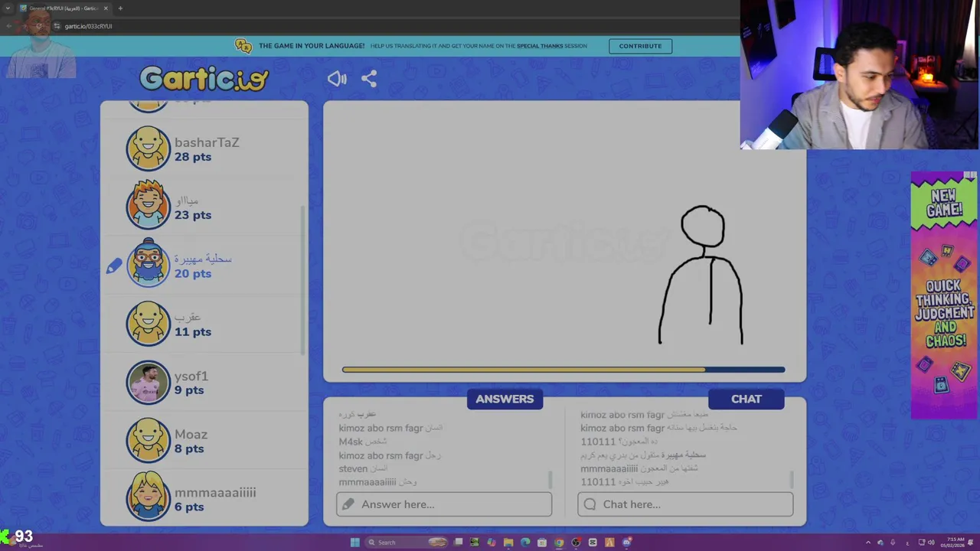Click the 'M4sk' answer entry

tap(363, 442)
